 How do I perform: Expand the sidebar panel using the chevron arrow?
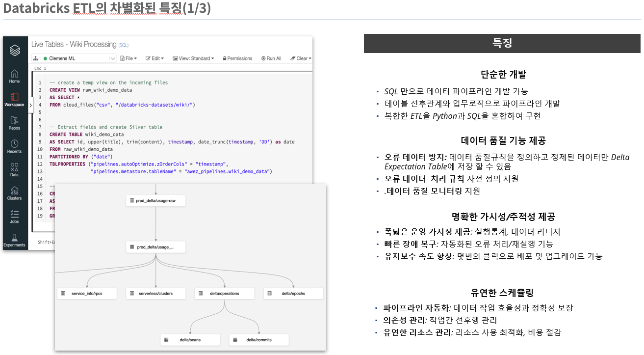point(30,105)
